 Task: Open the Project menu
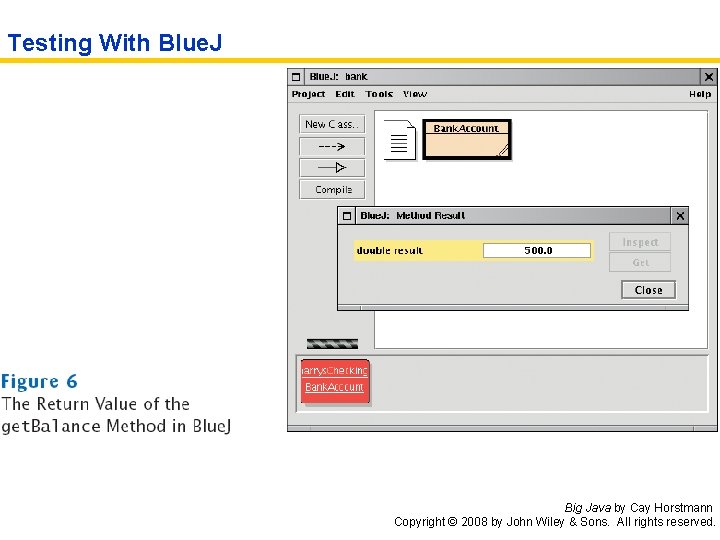click(308, 94)
